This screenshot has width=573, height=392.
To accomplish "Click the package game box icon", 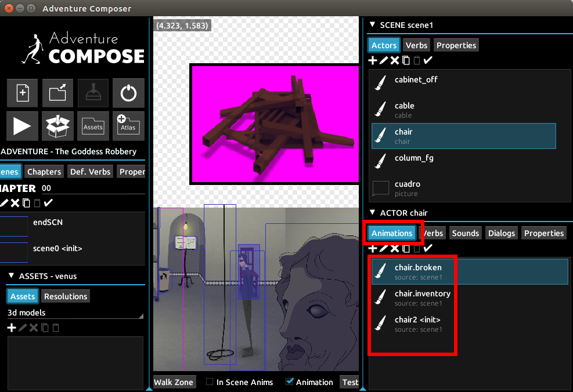I will point(57,126).
